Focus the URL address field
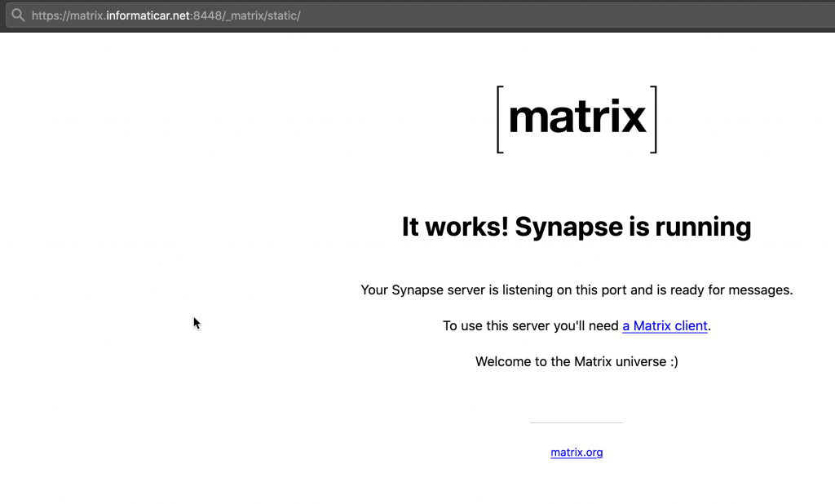 point(420,15)
